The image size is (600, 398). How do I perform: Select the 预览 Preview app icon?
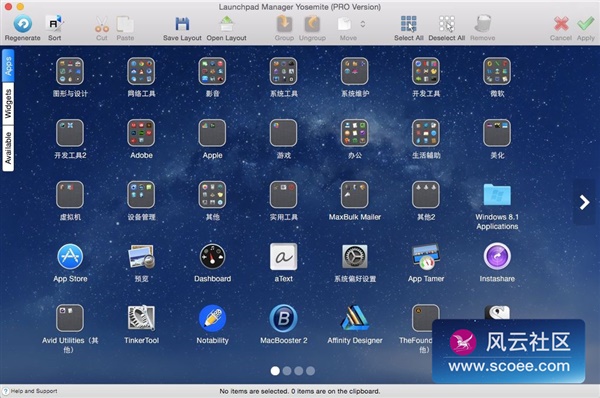coord(141,256)
